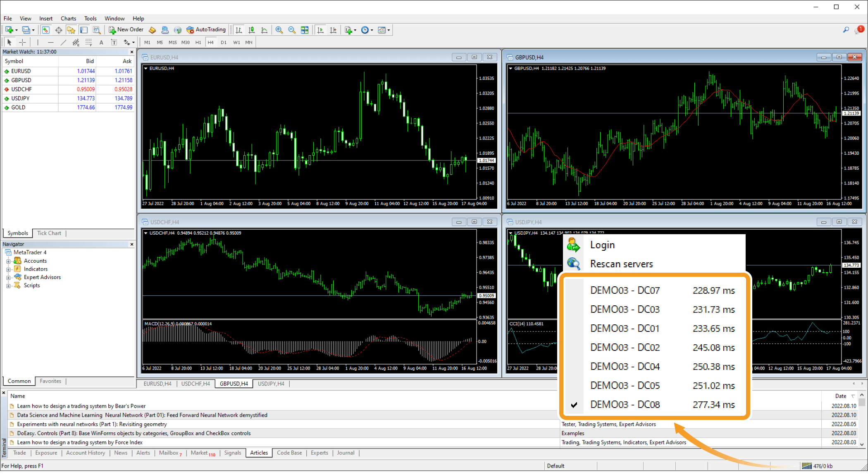Open the Charts menu
The image size is (868, 475).
point(68,19)
